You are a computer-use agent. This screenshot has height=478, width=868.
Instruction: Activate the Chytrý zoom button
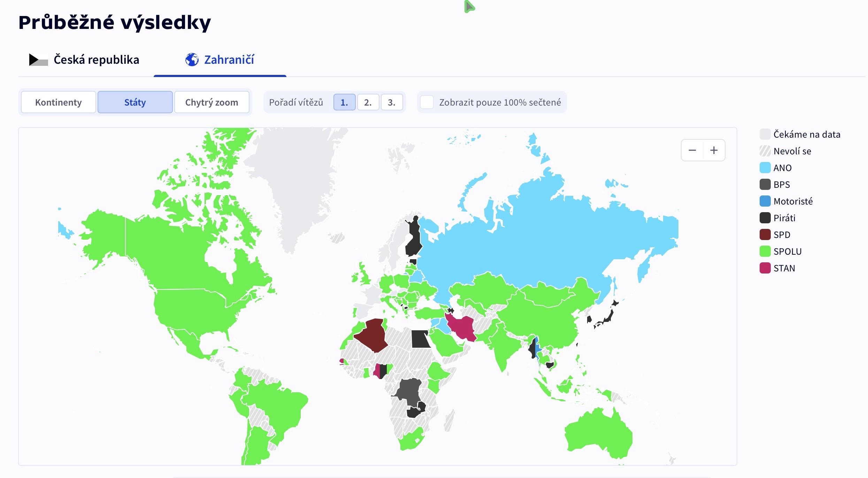point(212,102)
